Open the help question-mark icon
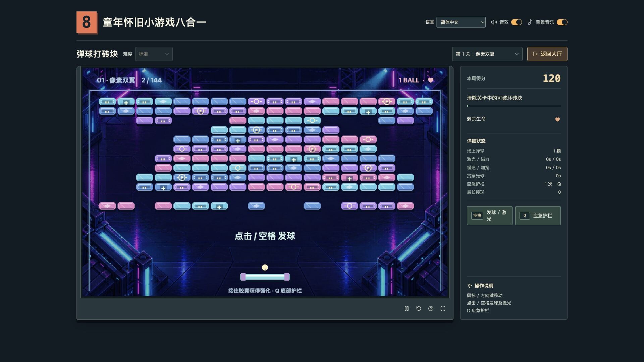 click(431, 309)
